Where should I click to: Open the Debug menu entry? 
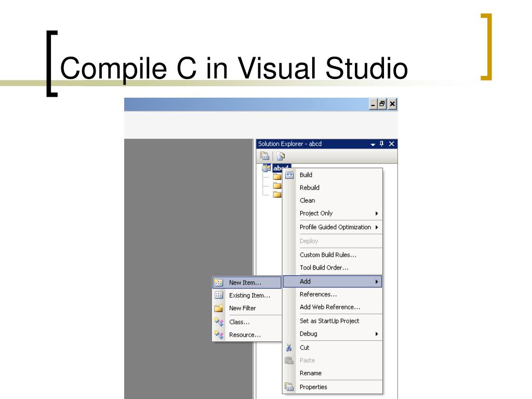click(332, 334)
